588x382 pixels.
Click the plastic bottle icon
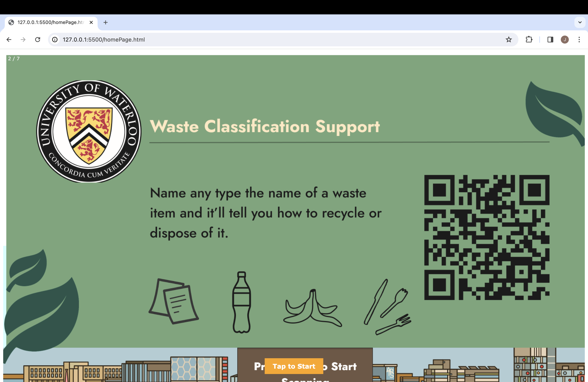[241, 302]
